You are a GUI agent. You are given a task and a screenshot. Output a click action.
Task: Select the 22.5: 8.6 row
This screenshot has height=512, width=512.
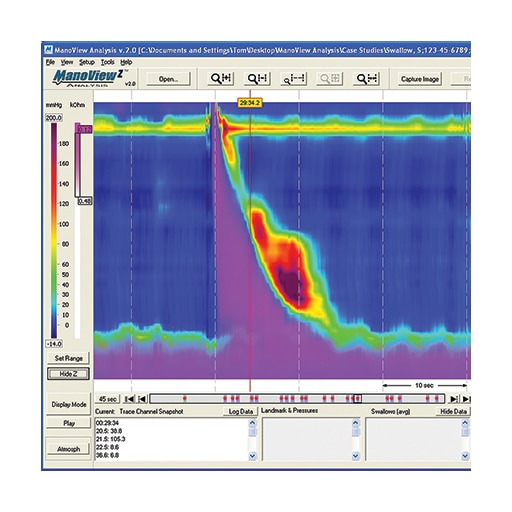107,447
